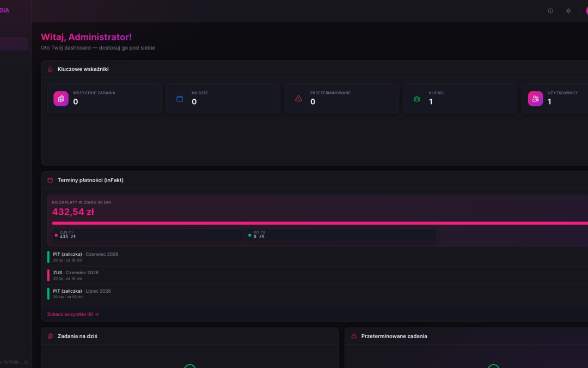Open the Użytkownicy stat card
The height and width of the screenshot is (368, 588).
pos(555,98)
